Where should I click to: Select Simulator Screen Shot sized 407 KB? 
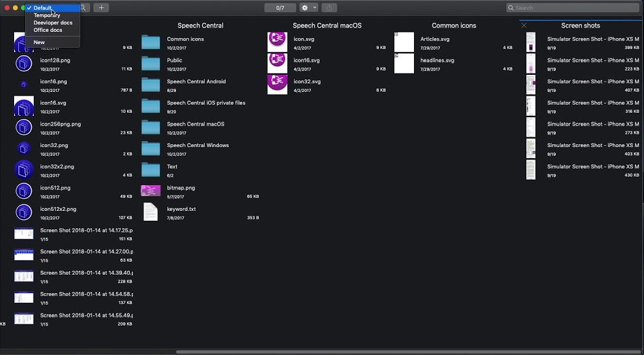pyautogui.click(x=583, y=85)
